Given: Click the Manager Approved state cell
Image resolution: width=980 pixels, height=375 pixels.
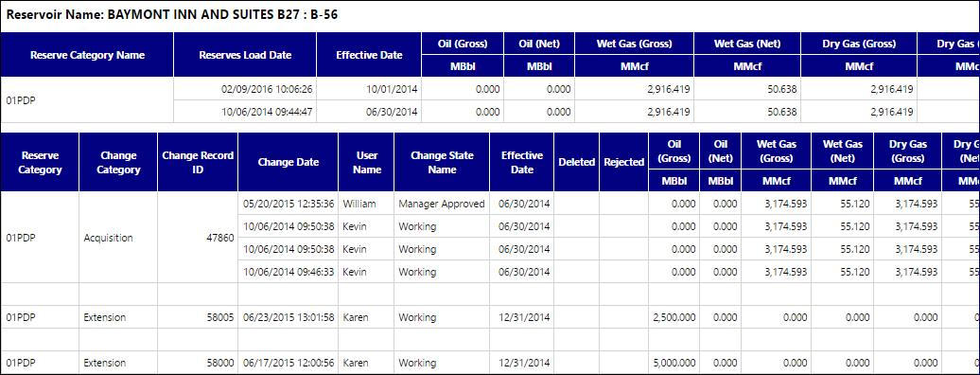Looking at the screenshot, I should coord(442,204).
